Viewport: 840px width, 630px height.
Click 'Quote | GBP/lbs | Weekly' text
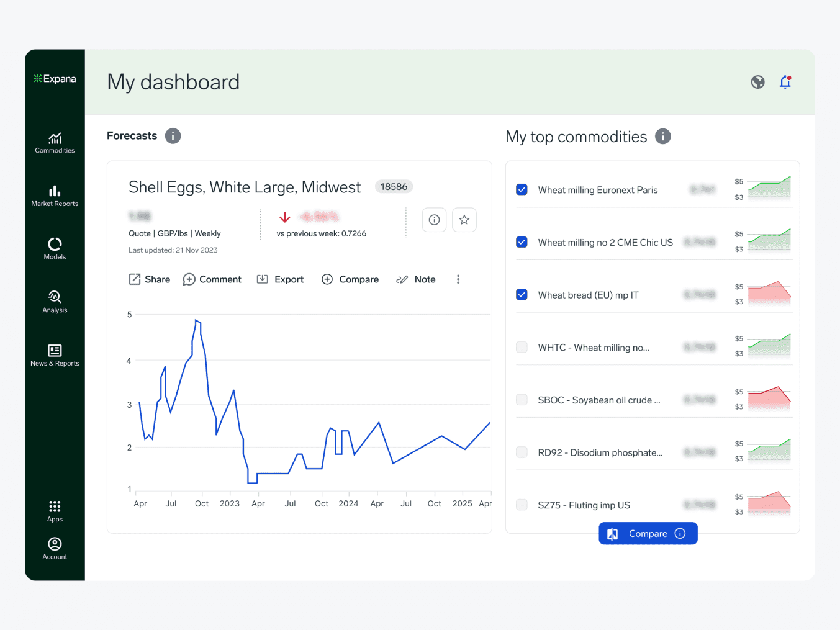174,234
